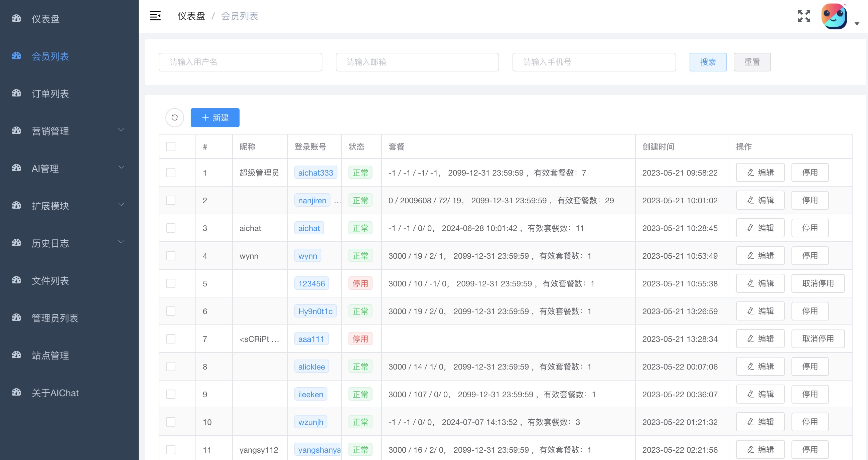This screenshot has width=868, height=460.
Task: Click the icon beside 文件列表
Action: (16, 280)
